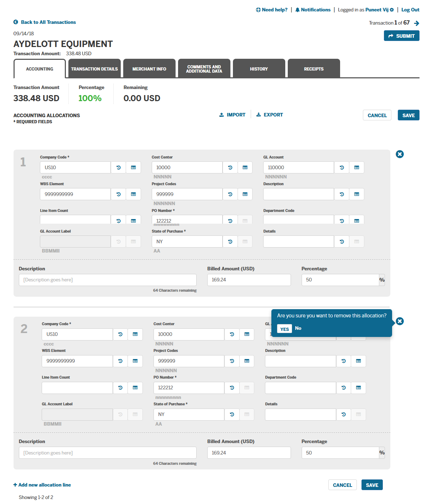The height and width of the screenshot is (504, 427).
Task: Remove allocation line 1 with X icon
Action: point(400,154)
